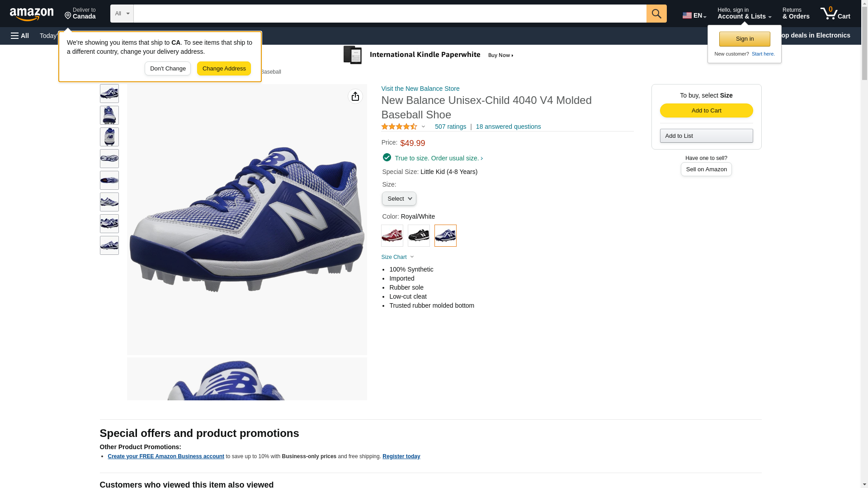Open the All hamburger menu
This screenshot has width=868, height=488.
20,36
